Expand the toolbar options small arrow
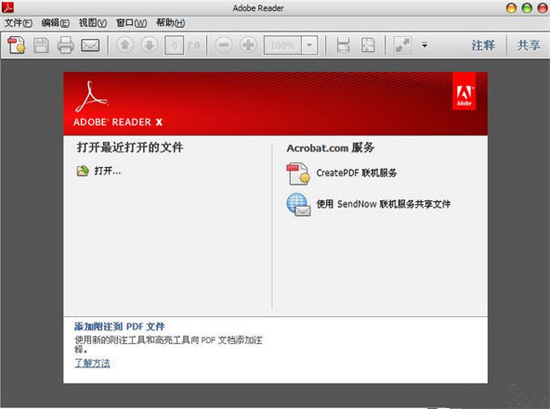Screen dimensions: 550x409 click(424, 45)
